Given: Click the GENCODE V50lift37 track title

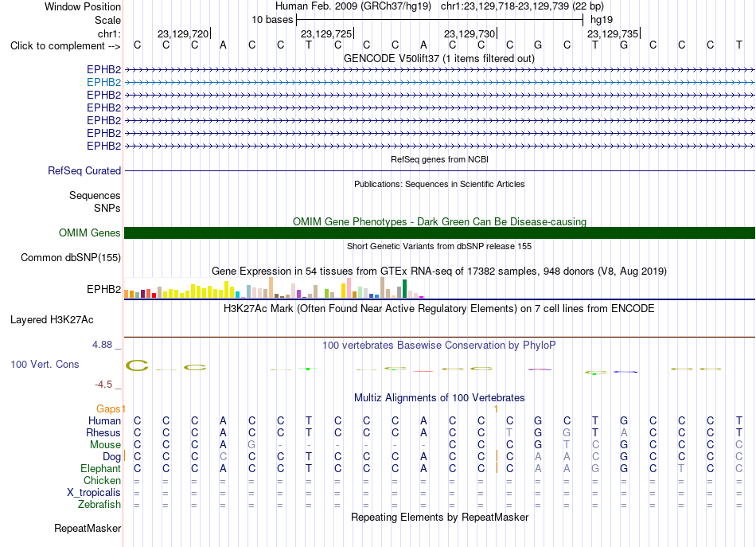Looking at the screenshot, I should (x=439, y=59).
